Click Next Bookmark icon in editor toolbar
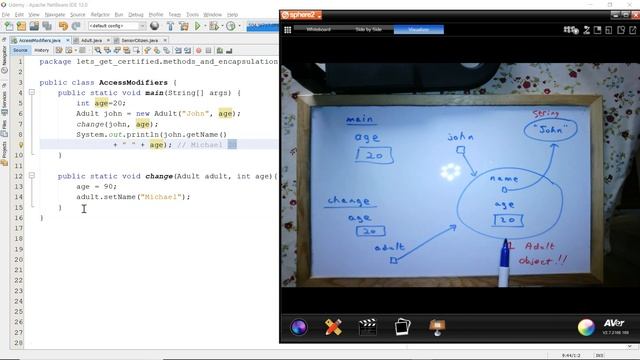The height and width of the screenshot is (360, 640). click(157, 51)
